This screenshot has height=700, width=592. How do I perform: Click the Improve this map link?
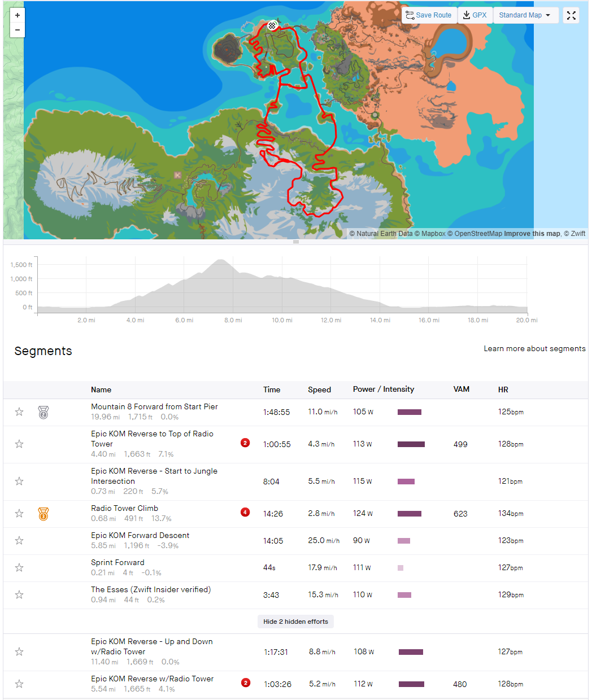click(532, 234)
